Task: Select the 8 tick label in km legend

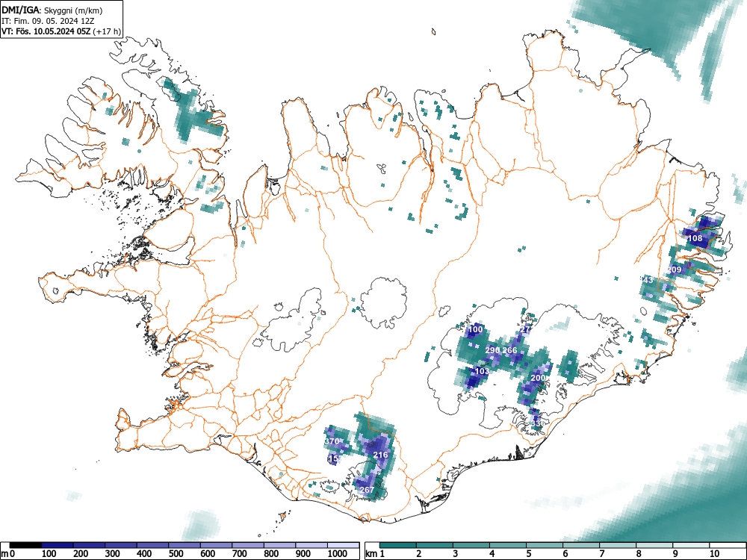Action: coord(639,554)
